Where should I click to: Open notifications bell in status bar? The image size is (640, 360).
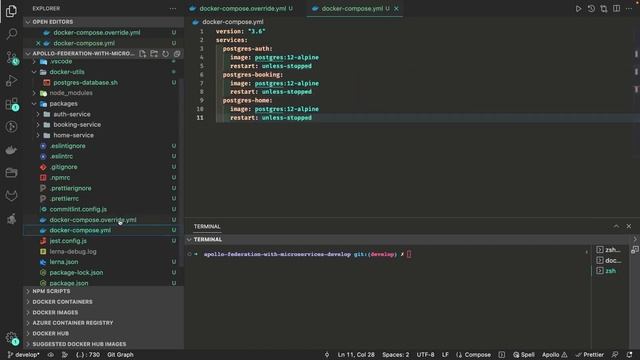[629, 355]
